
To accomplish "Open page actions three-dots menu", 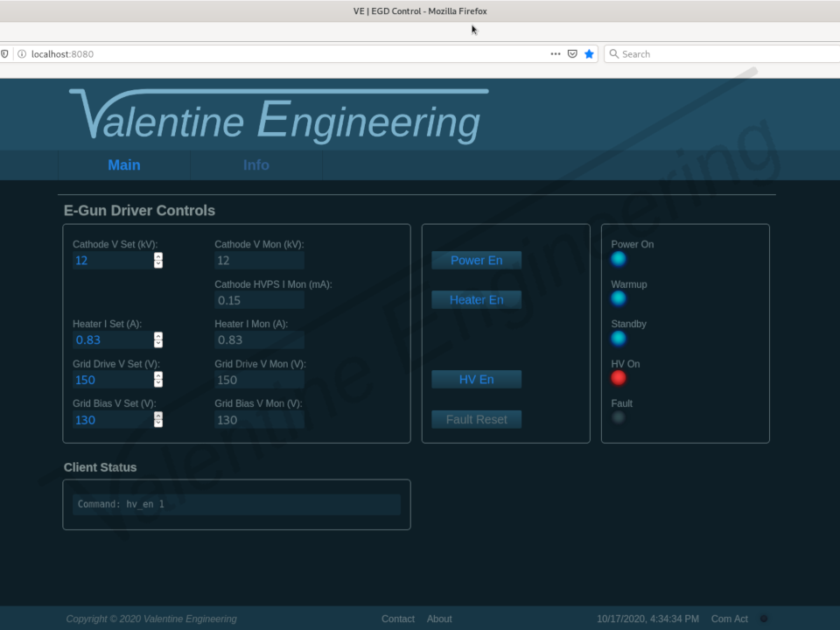I will tap(555, 54).
